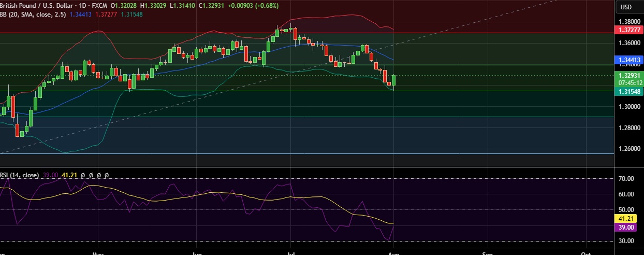Click the 60.00 RSI axis tick
Screen dimensions: 644x255
click(x=627, y=194)
